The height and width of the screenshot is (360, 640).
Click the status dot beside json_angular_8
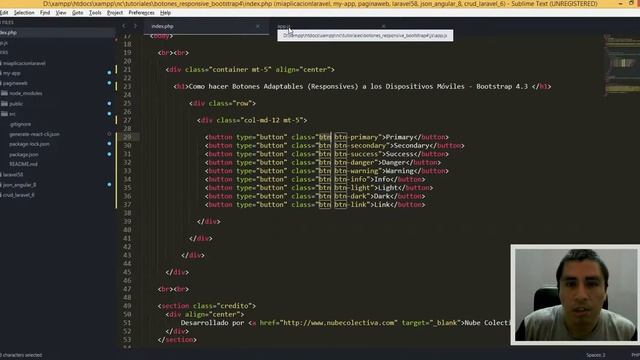pos(109,184)
